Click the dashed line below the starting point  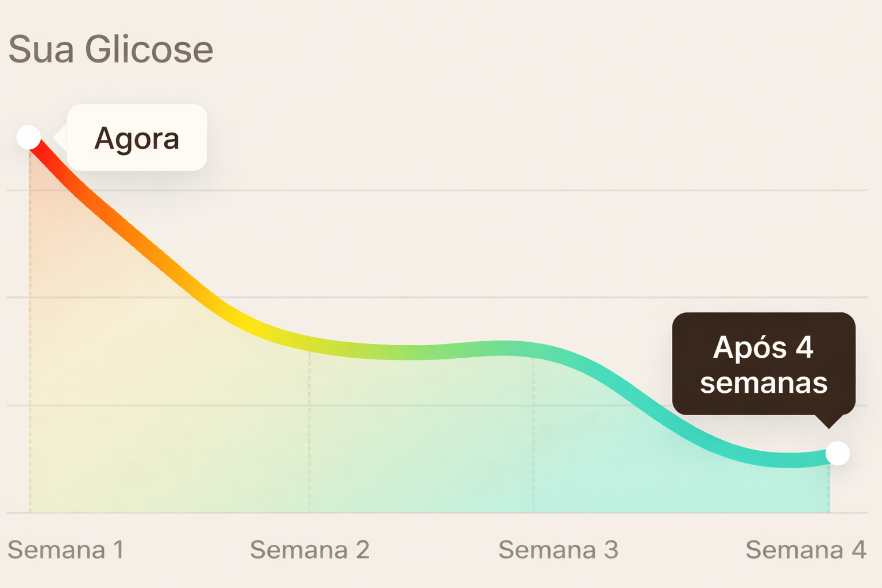pyautogui.click(x=30, y=345)
